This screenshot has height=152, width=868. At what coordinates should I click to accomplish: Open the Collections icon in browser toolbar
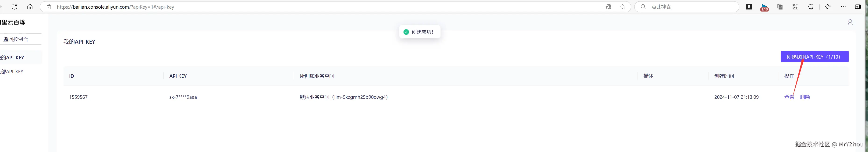[780, 7]
